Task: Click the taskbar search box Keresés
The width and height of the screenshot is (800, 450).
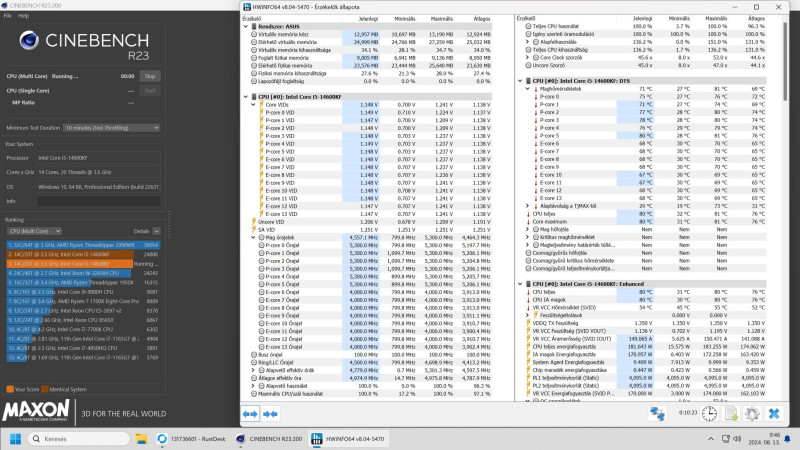Action: pyautogui.click(x=79, y=439)
